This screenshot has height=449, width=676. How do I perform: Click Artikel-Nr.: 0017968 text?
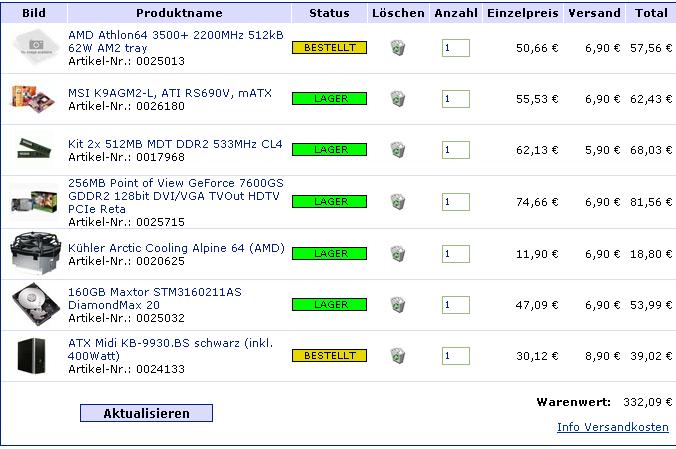point(126,157)
